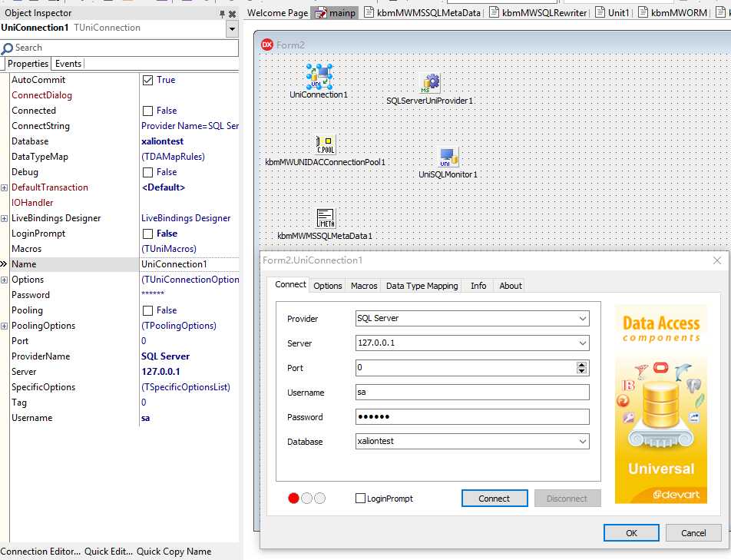Switch to kbmMWSQLRewriter editor tab
The image size is (731, 560).
(539, 13)
